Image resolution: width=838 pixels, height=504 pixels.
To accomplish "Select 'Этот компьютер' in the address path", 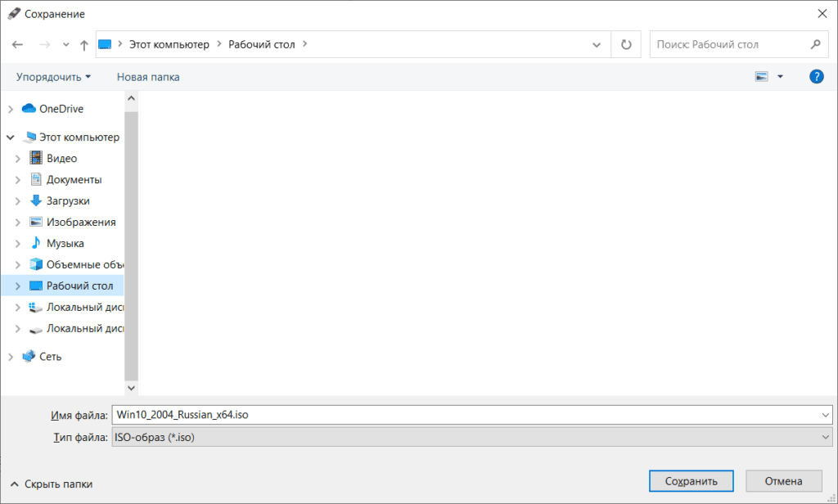I will pyautogui.click(x=169, y=44).
